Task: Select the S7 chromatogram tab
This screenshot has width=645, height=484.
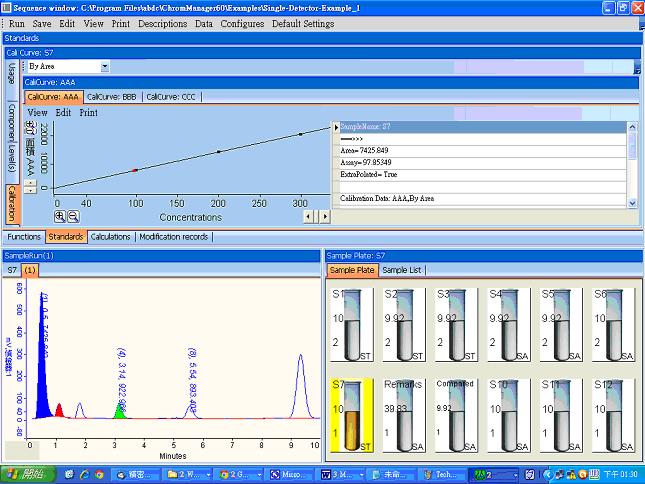Action: click(x=12, y=270)
